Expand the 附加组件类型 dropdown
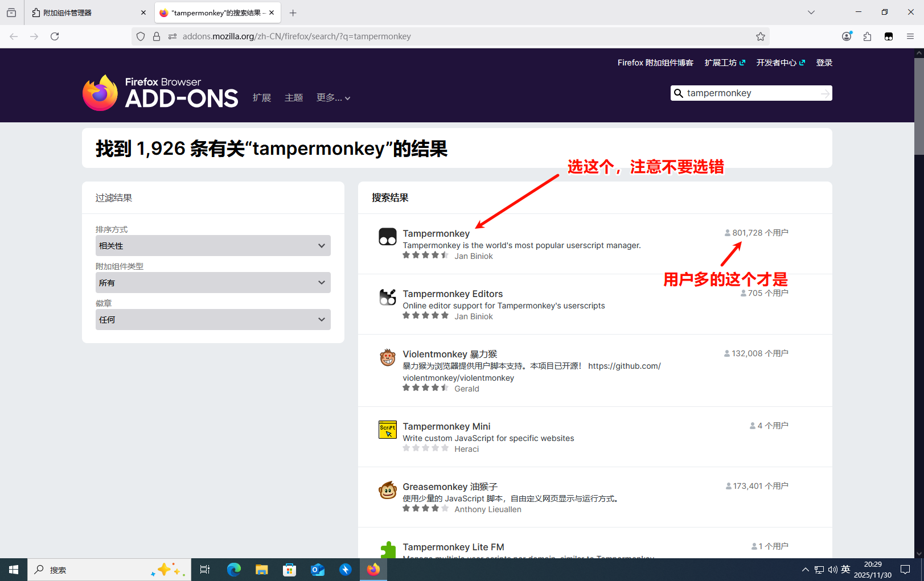The height and width of the screenshot is (581, 924). [213, 283]
